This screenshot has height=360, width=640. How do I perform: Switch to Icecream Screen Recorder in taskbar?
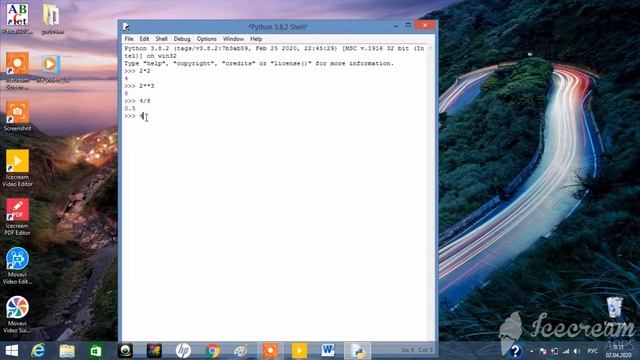tap(270, 351)
